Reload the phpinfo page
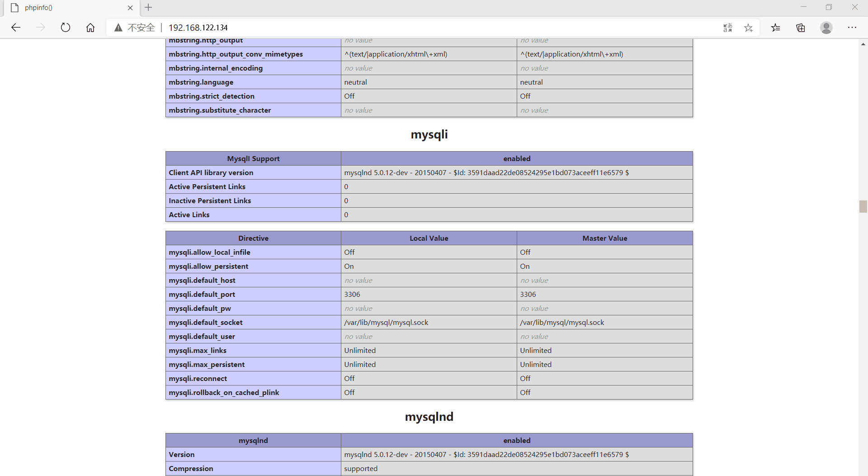 click(66, 28)
